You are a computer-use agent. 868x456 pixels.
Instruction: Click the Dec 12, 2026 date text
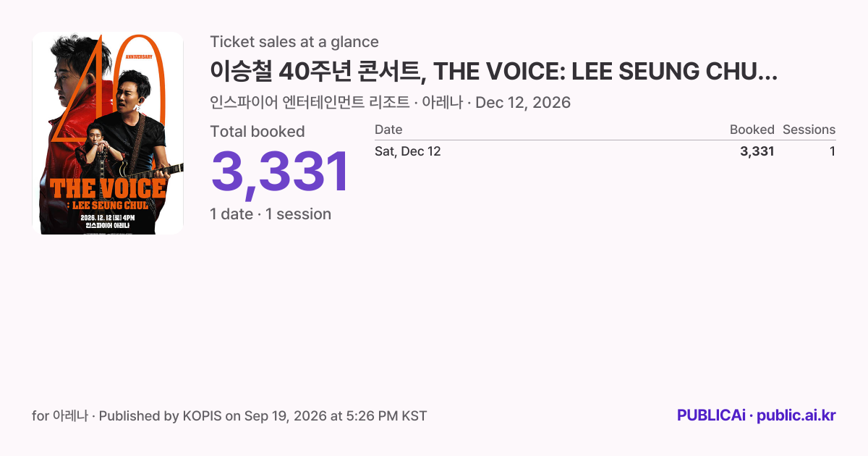523,103
